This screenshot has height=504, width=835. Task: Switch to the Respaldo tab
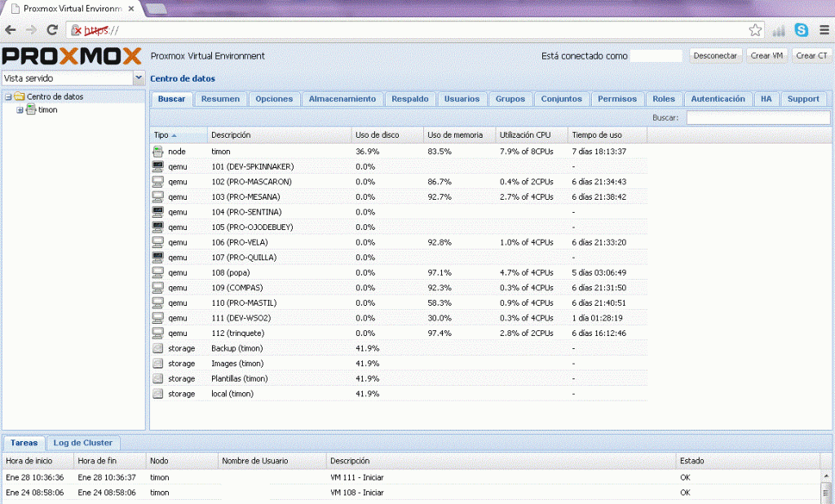point(410,99)
